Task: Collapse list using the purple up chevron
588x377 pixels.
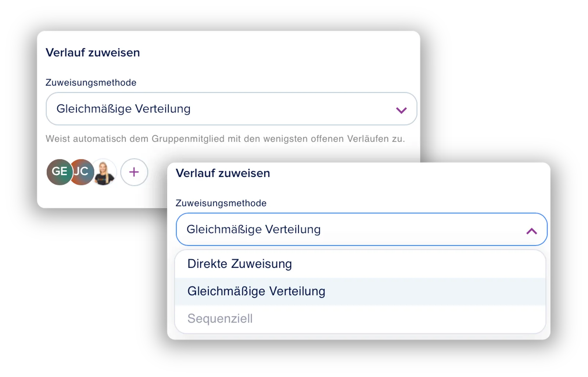Action: click(x=531, y=231)
